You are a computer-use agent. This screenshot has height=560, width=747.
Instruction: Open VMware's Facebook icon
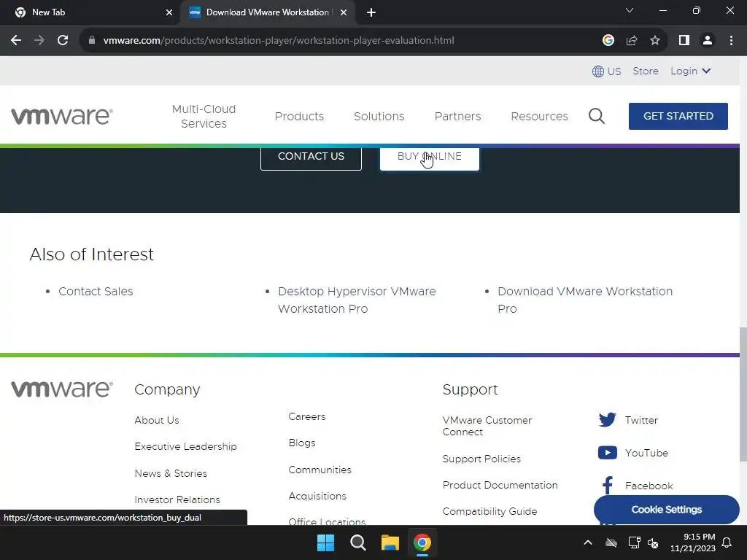coord(608,486)
